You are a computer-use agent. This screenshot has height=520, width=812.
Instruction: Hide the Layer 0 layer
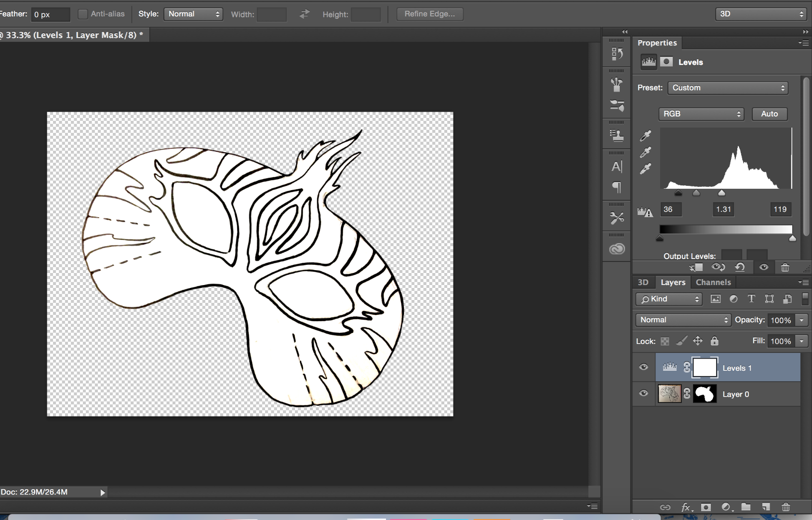point(643,393)
